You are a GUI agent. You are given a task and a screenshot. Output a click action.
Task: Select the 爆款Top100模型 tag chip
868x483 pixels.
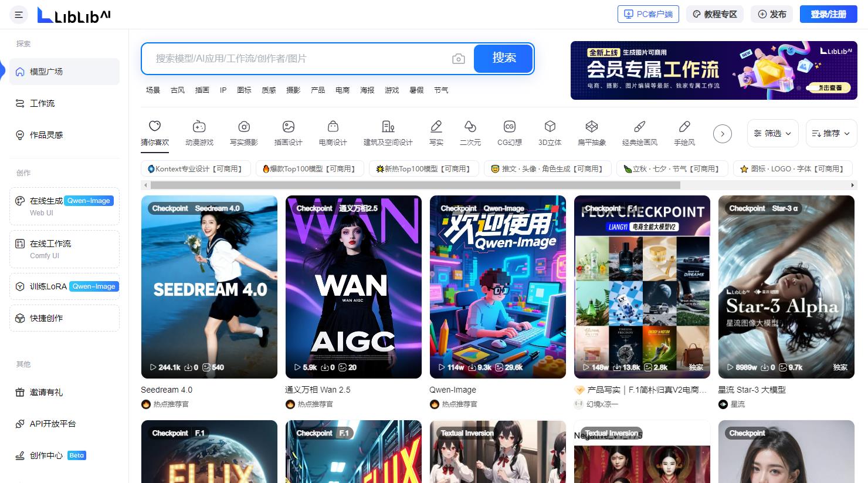[x=310, y=169]
